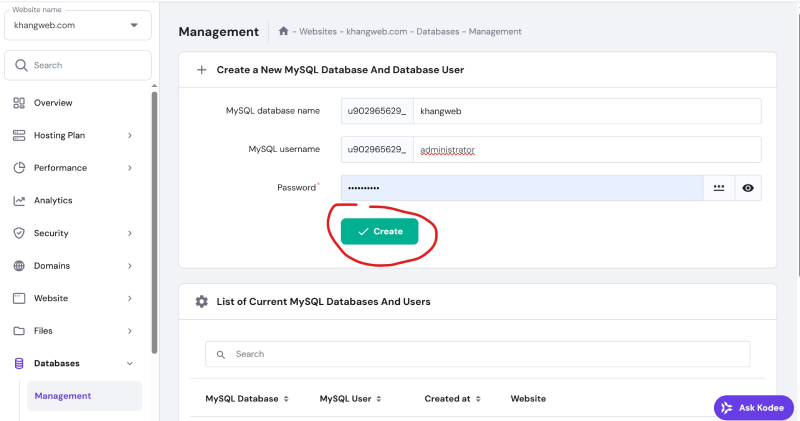This screenshot has height=421, width=800.
Task: Select Security menu item
Action: coord(51,233)
